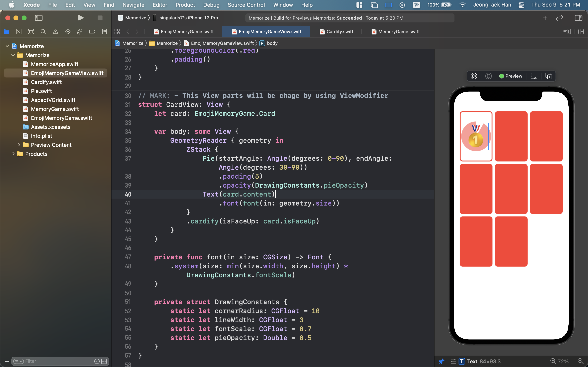588x367 pixels.
Task: Open the Find navigator magnifier icon
Action: [x=43, y=32]
